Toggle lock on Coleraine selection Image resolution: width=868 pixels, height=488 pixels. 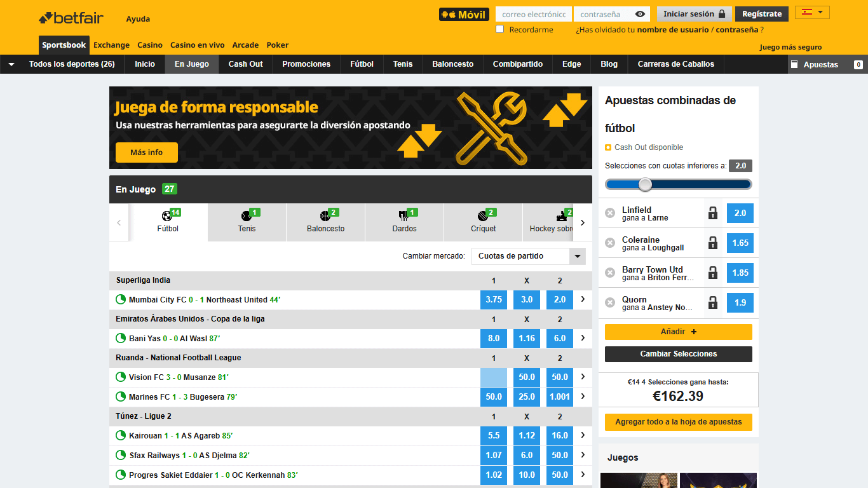(713, 243)
